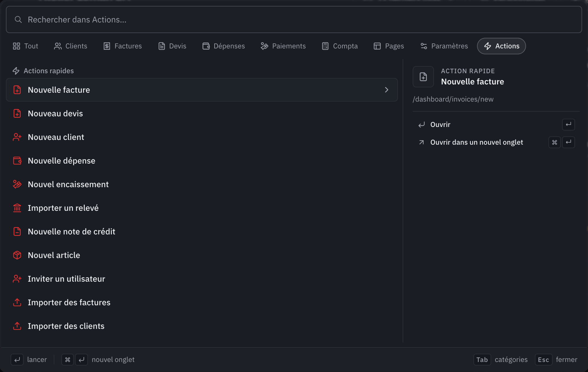
Task: Open the Clients category tab
Action: click(x=71, y=46)
